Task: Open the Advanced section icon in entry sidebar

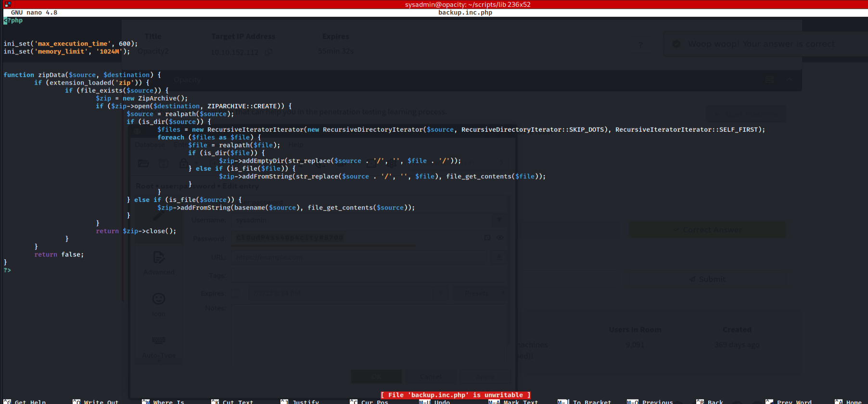Action: [x=159, y=258]
